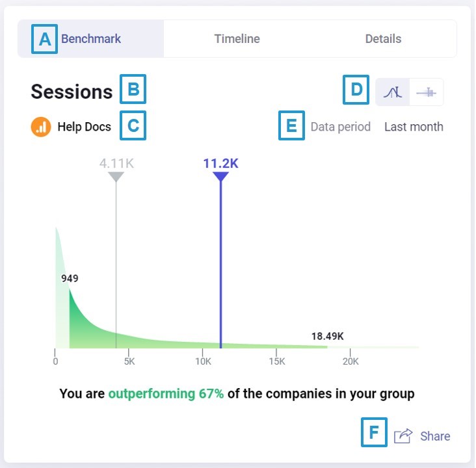Switch to the box plot view icon
Image resolution: width=476 pixels, height=468 pixels.
point(427,92)
